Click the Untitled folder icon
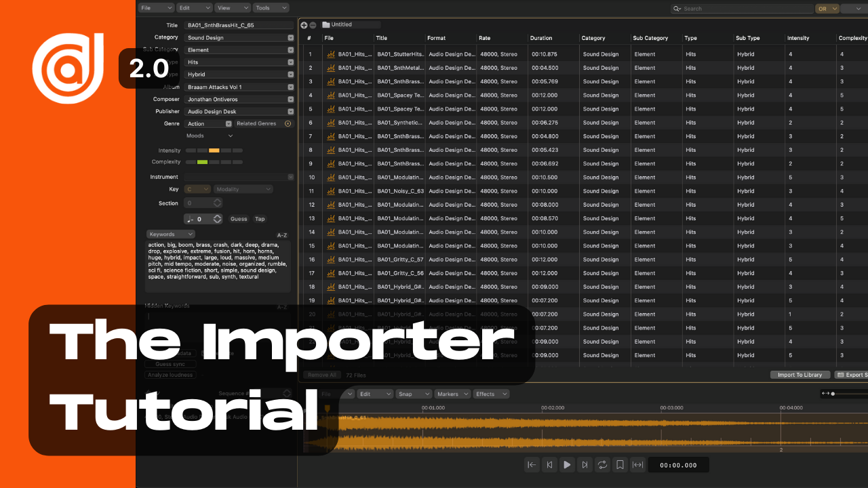 click(x=326, y=24)
